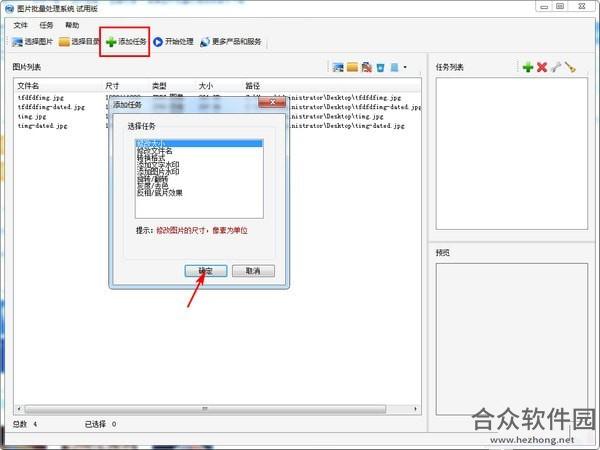Click green plus icon in 任务列表 header

click(528, 67)
